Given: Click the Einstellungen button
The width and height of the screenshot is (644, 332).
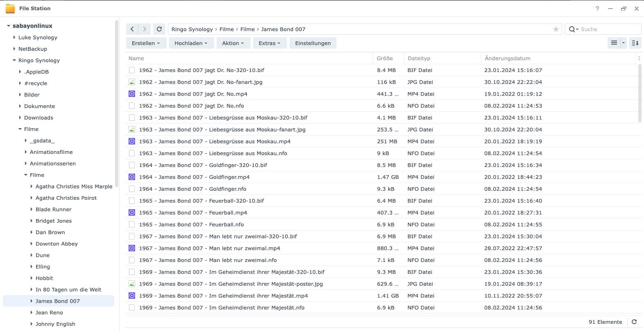Looking at the screenshot, I should tap(313, 43).
